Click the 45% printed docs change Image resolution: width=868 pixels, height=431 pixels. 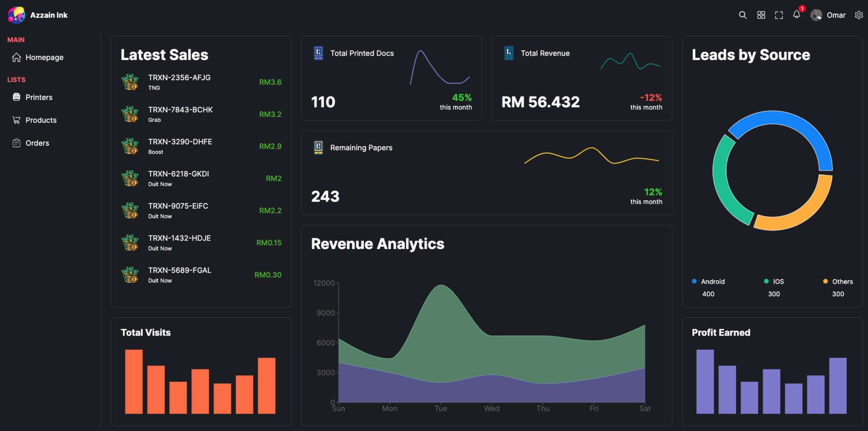pos(462,97)
